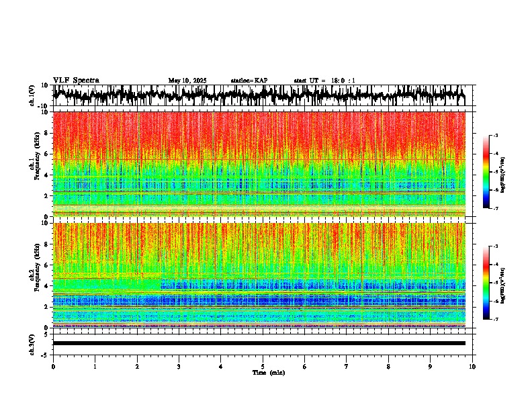Click the "-7" tick on ch.1 colorbar
The width and height of the screenshot is (532, 411).
pos(495,208)
